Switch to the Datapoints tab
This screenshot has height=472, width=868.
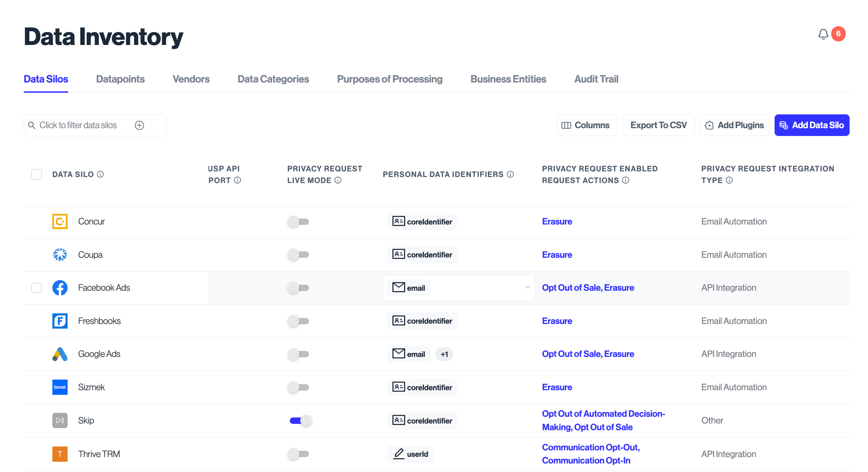point(120,79)
